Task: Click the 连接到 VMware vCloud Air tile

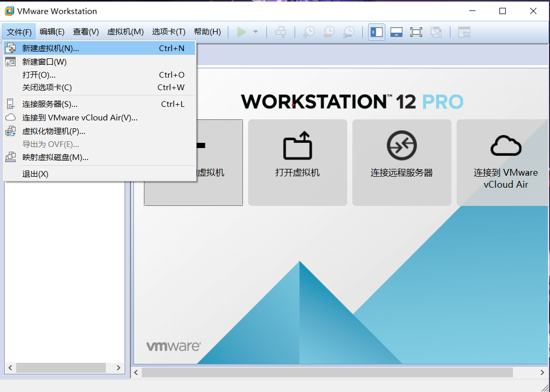Action: pyautogui.click(x=502, y=162)
